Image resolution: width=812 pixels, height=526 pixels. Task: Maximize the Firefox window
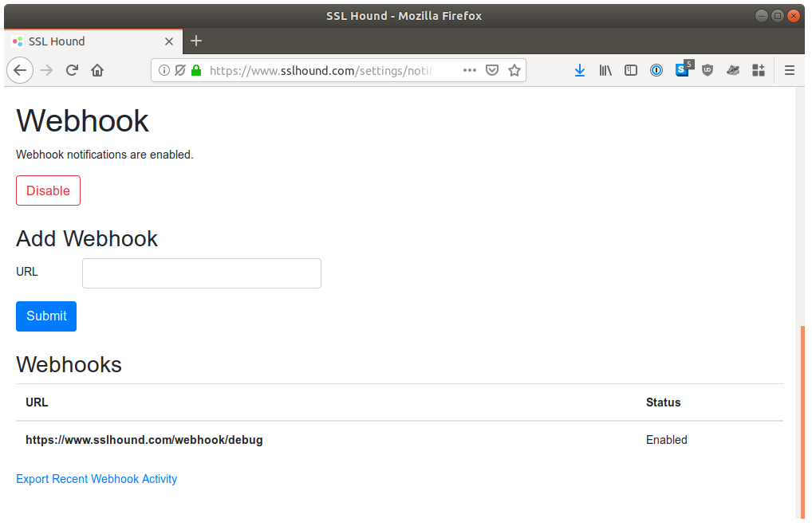pyautogui.click(x=778, y=16)
